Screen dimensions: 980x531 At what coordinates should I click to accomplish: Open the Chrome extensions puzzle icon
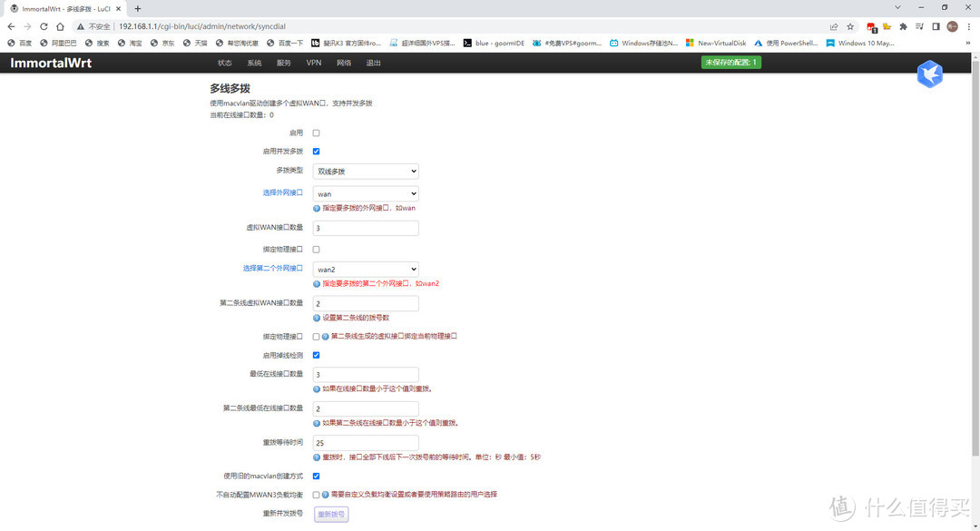click(x=903, y=26)
